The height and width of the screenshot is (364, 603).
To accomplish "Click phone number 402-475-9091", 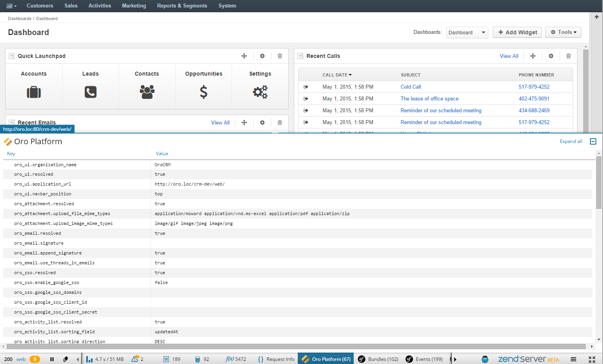I will [534, 98].
